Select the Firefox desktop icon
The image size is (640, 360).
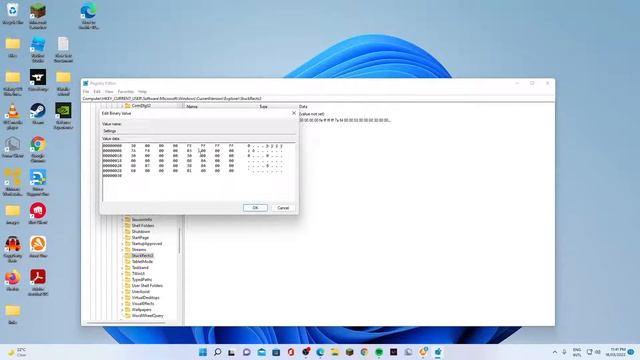coord(13,280)
